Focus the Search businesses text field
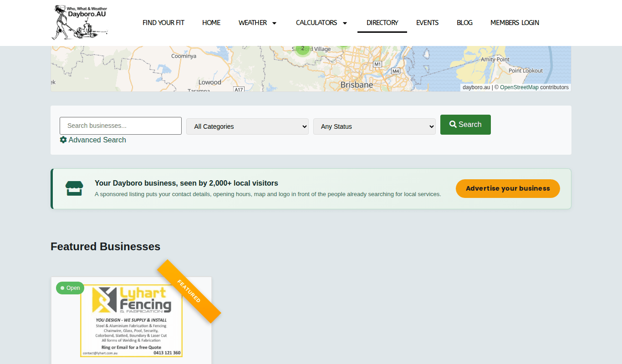The height and width of the screenshot is (364, 622). point(121,126)
